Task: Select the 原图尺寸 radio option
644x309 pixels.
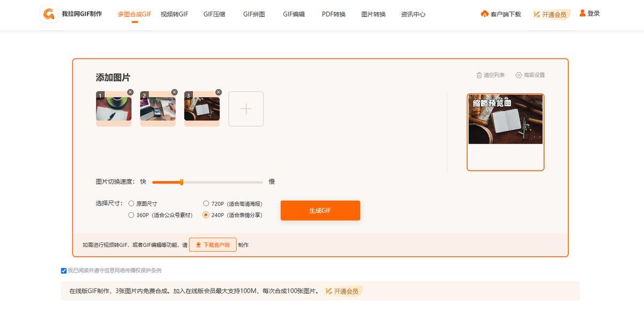Action: coord(131,204)
